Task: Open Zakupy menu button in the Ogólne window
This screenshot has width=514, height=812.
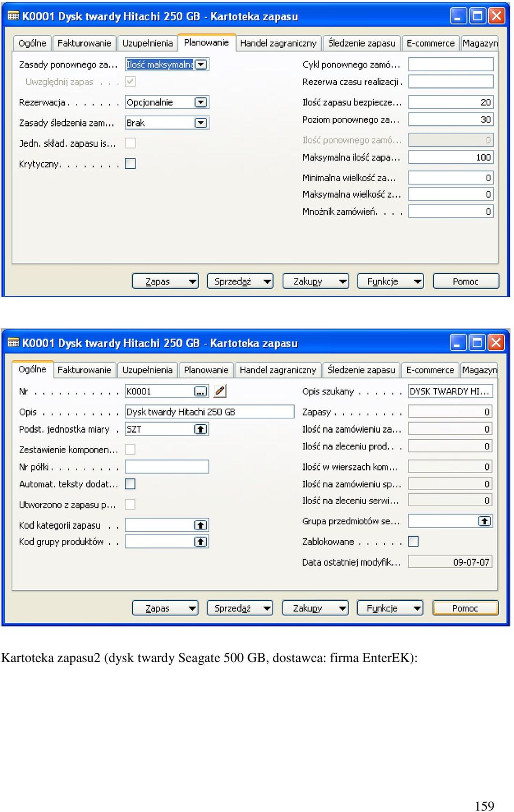Action: (x=315, y=608)
